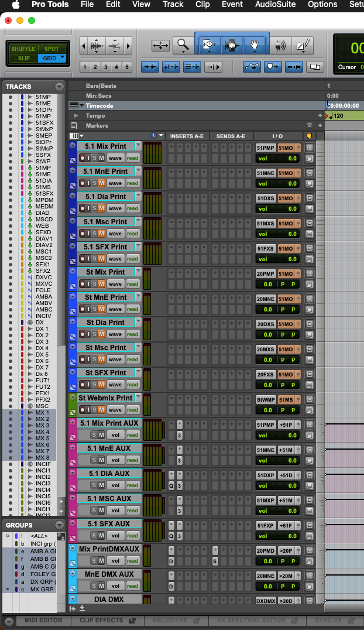Open the Grid mode dropdown arrow

pos(62,57)
